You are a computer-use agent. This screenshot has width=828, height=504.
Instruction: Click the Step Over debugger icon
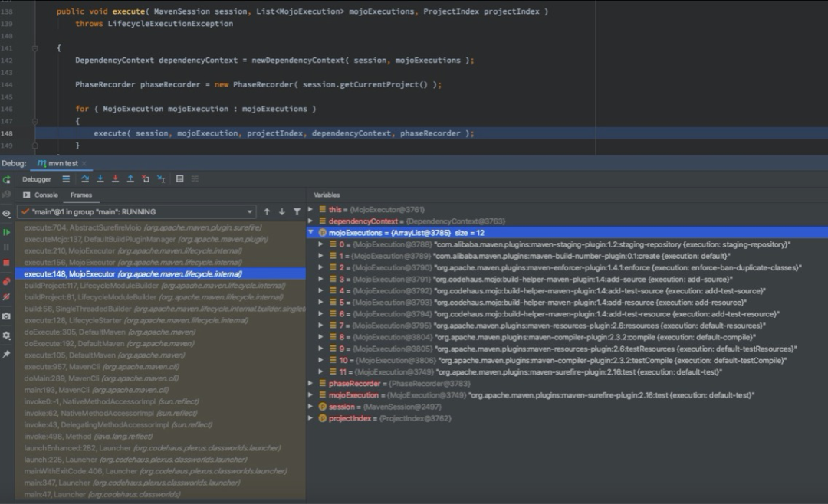click(x=85, y=179)
